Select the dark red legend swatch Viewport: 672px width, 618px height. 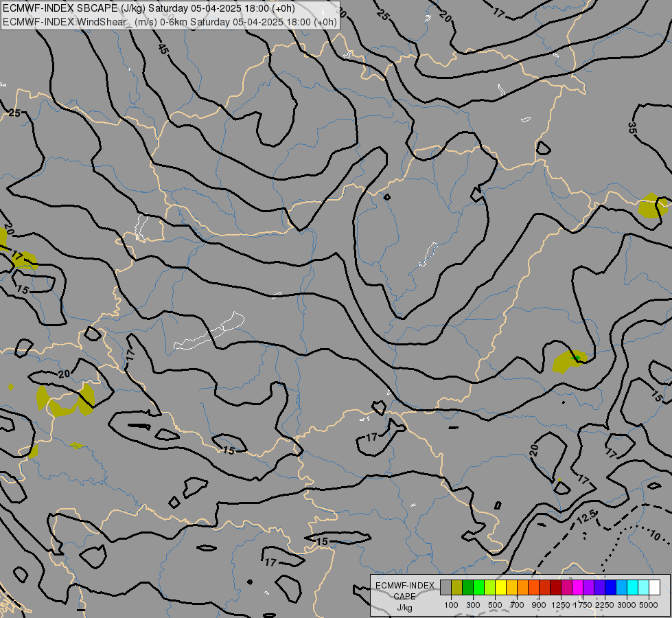point(555,588)
